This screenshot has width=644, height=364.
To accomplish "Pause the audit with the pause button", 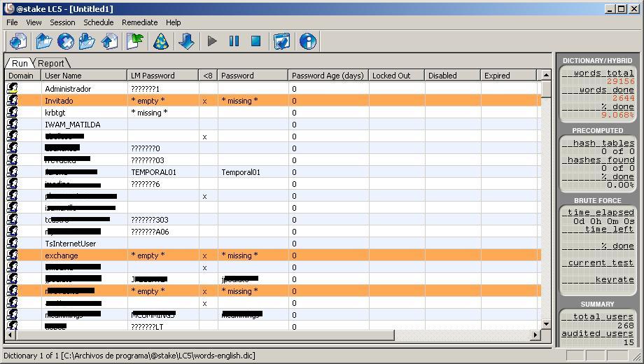I will click(x=234, y=42).
